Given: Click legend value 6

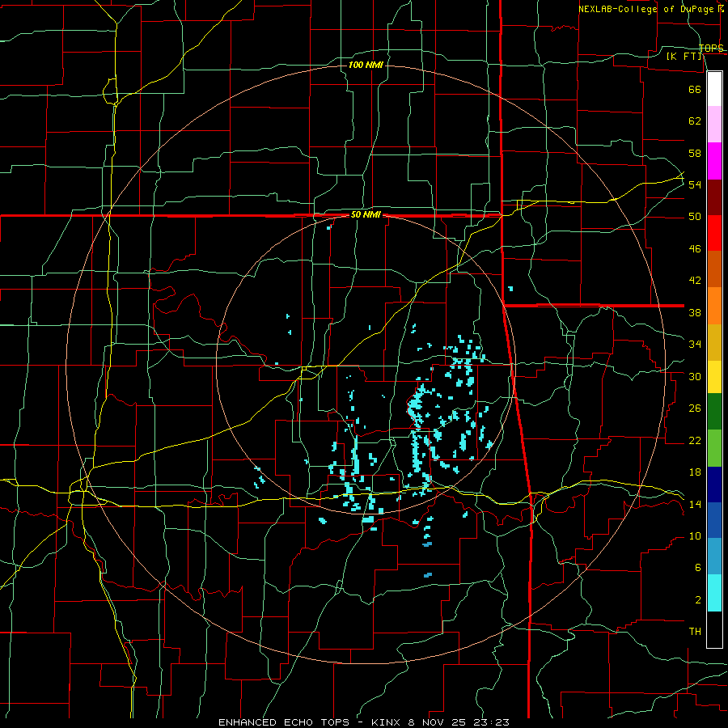Looking at the screenshot, I should tap(697, 567).
